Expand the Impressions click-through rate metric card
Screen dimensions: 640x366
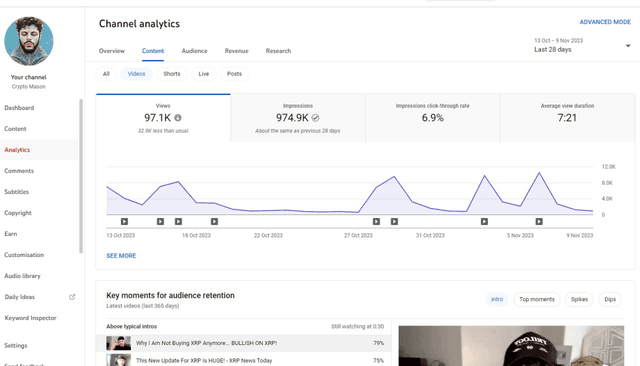point(433,118)
